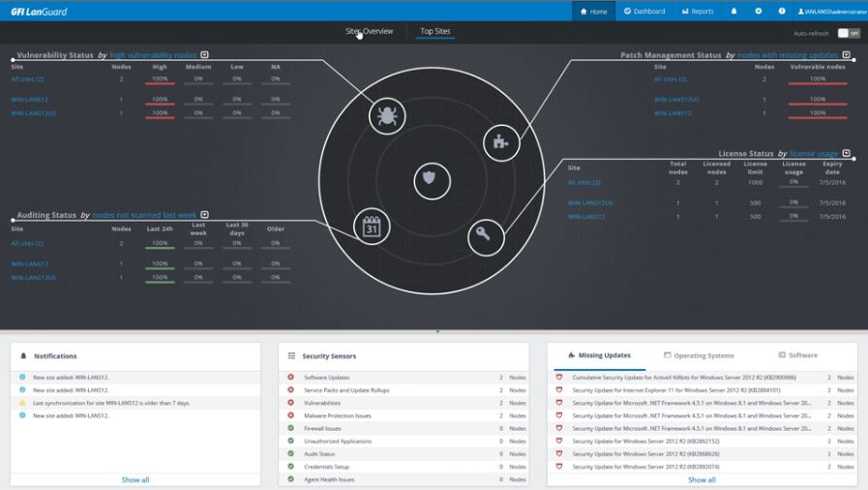Open the Dashboard menu
The width and height of the screenshot is (868, 490).
(644, 11)
